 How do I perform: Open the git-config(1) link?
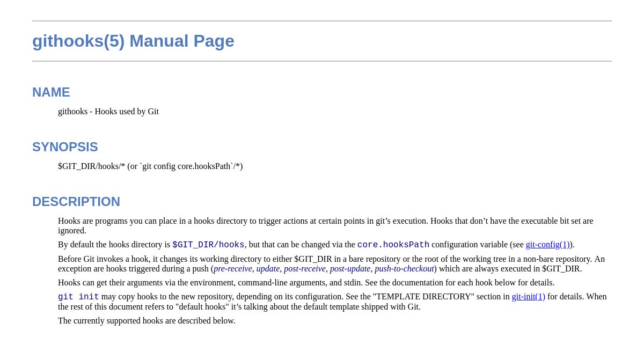[548, 245]
